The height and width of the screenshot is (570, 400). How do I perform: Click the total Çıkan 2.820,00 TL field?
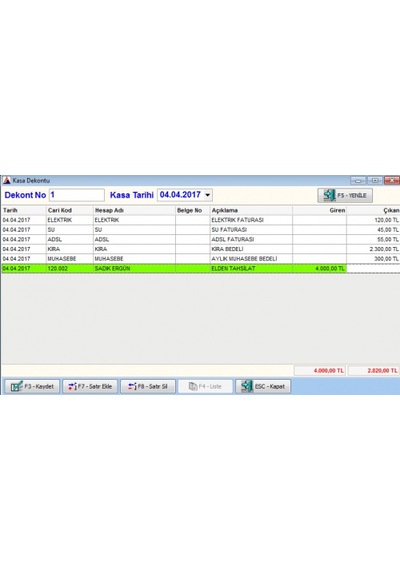[x=374, y=370]
